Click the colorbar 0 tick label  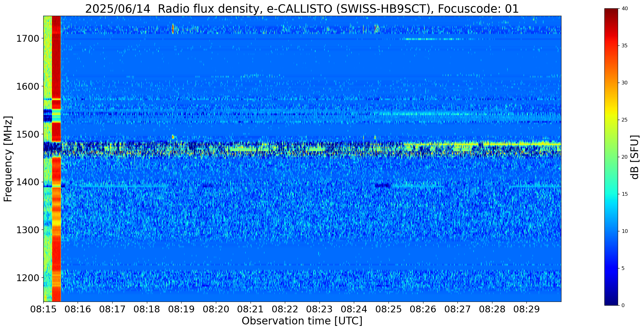click(x=623, y=306)
